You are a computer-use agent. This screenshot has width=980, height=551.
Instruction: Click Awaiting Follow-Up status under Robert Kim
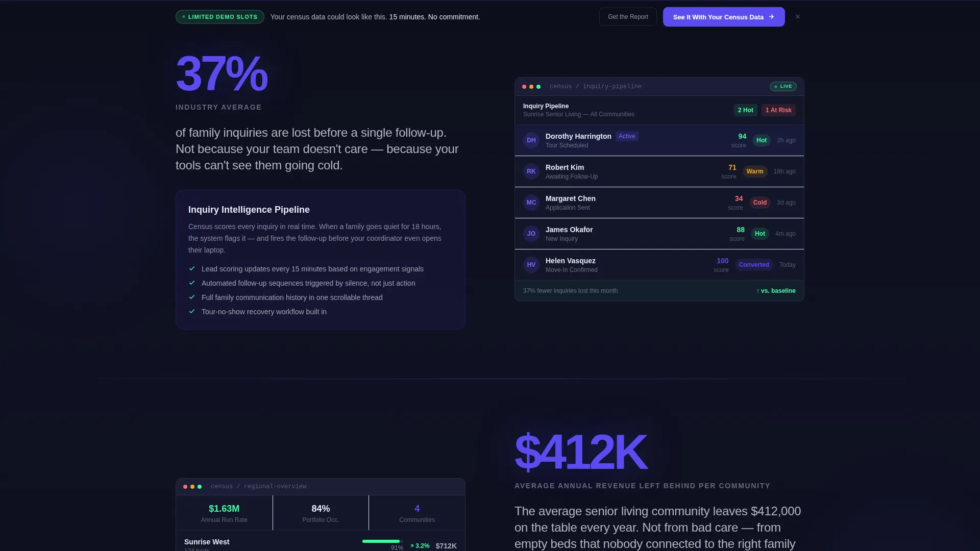pyautogui.click(x=572, y=177)
